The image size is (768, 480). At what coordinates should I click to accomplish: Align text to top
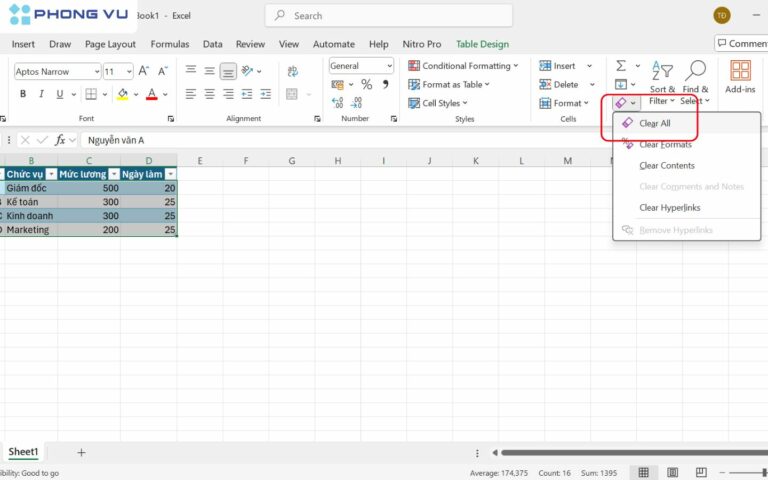[191, 71]
